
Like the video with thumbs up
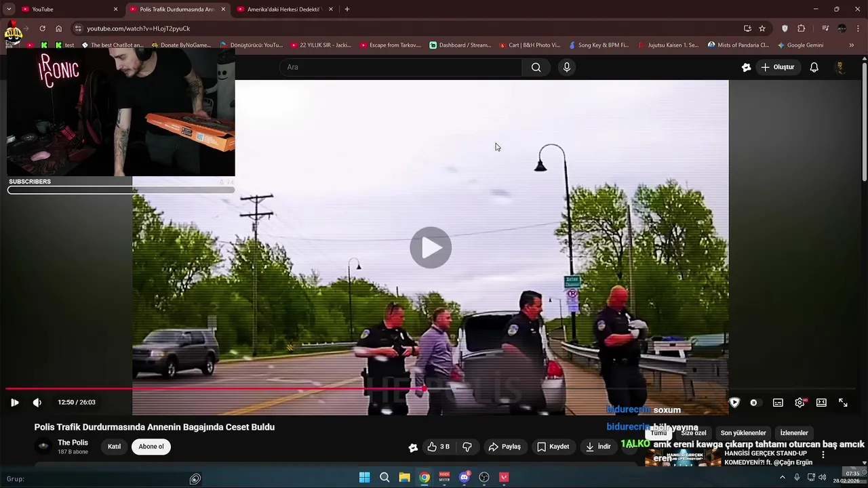438,447
